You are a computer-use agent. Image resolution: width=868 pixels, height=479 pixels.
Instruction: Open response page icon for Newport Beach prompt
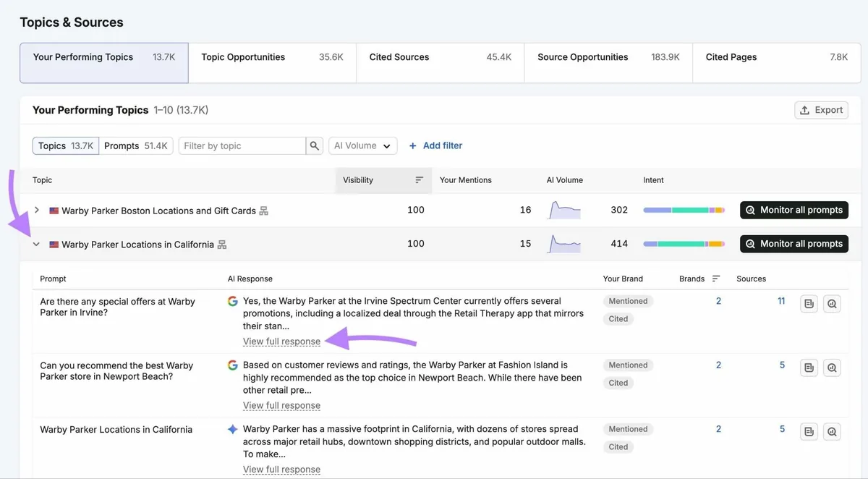click(809, 368)
